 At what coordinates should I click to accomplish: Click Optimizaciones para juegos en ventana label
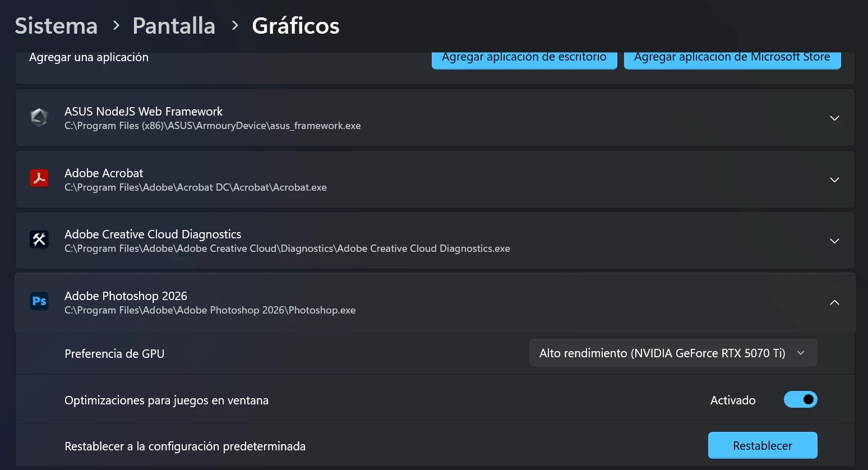click(x=167, y=400)
